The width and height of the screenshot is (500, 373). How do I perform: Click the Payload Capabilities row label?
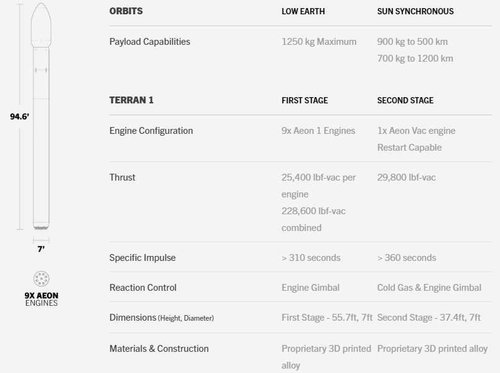(x=150, y=42)
